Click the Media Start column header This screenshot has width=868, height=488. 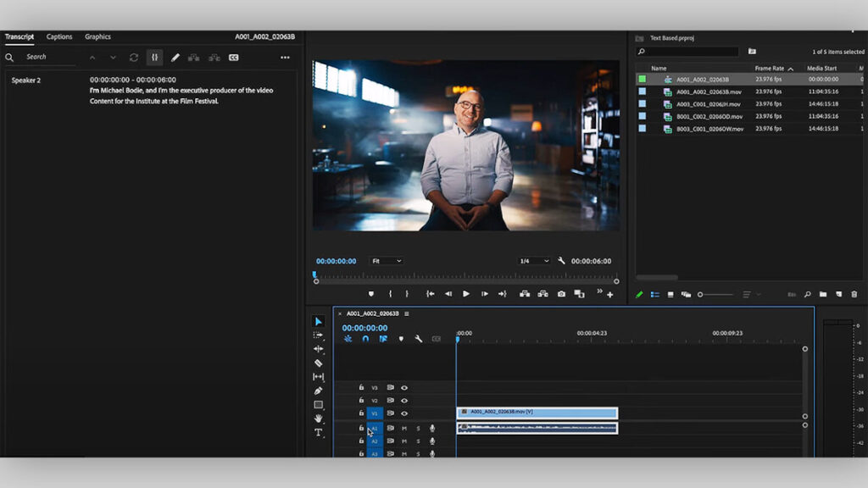[822, 68]
